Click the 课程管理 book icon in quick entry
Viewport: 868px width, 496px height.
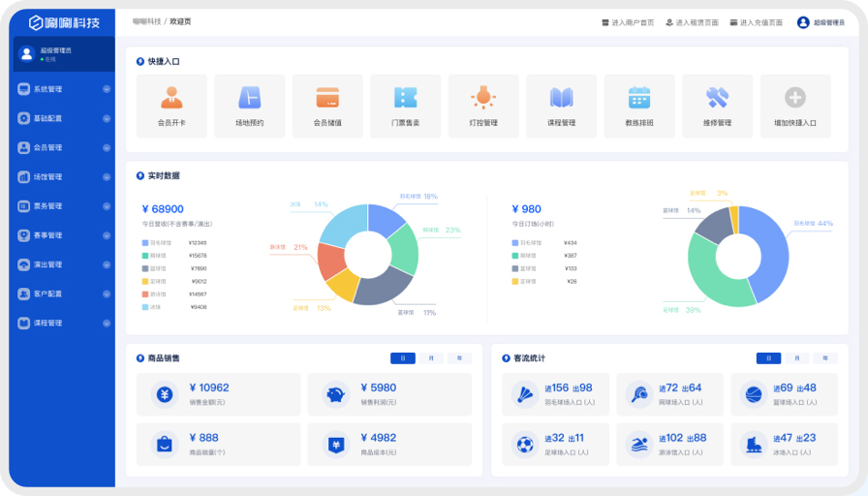[561, 98]
